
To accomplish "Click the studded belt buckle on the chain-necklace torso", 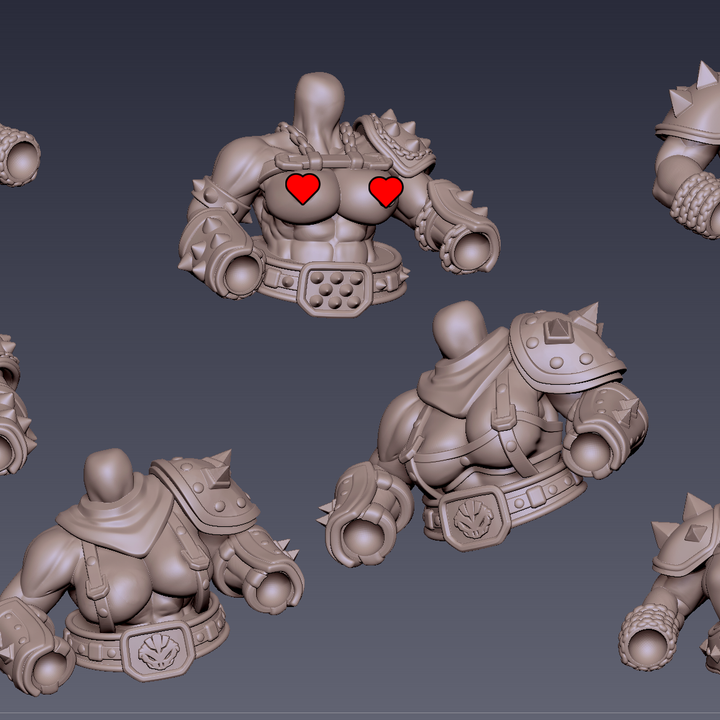I will pos(335,289).
